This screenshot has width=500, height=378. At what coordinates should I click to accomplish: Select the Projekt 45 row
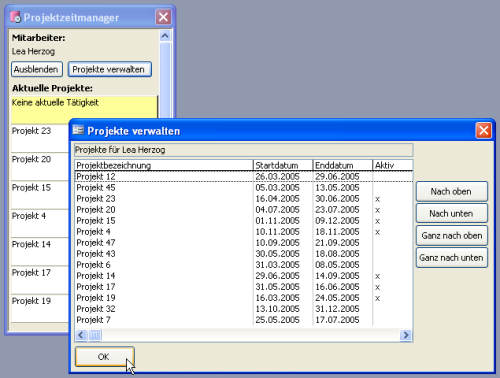tap(244, 187)
